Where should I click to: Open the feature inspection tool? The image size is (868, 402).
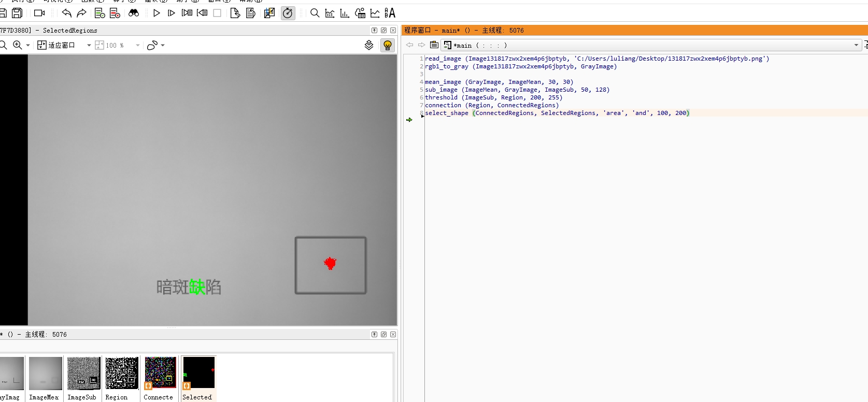click(360, 13)
